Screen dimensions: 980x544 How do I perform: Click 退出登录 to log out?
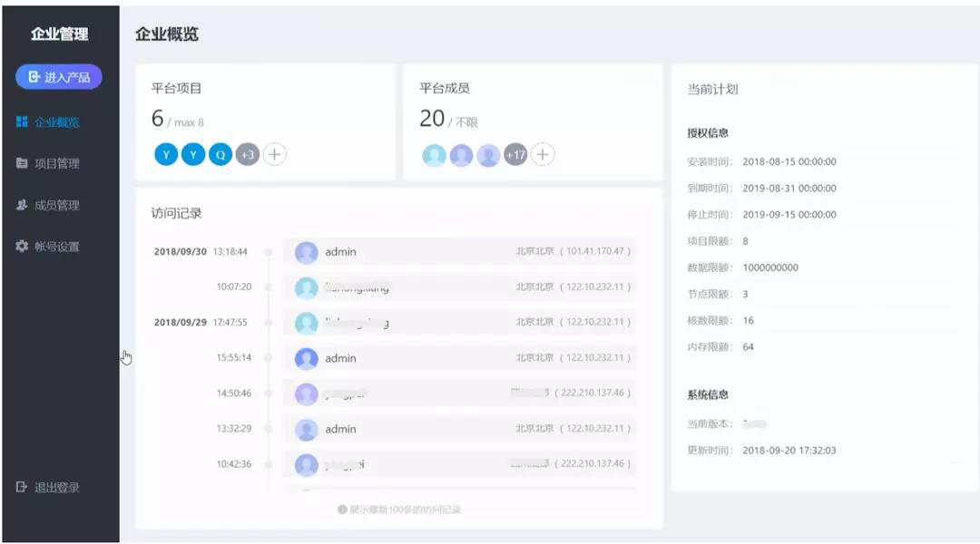click(56, 488)
